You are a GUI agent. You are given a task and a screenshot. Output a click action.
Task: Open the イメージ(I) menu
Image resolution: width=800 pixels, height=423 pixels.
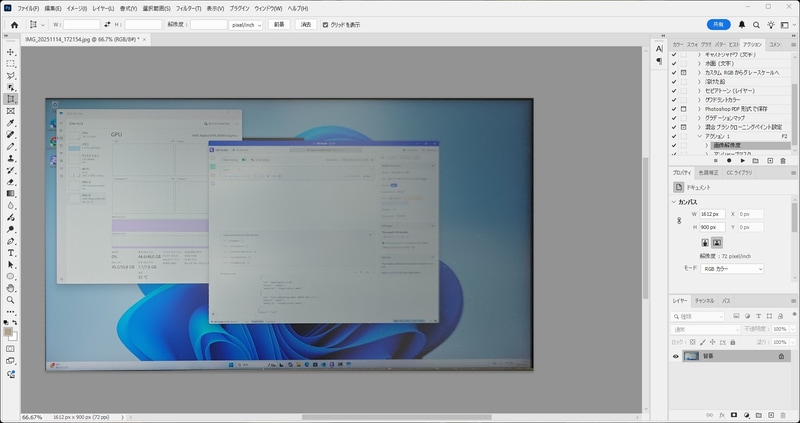(x=77, y=9)
